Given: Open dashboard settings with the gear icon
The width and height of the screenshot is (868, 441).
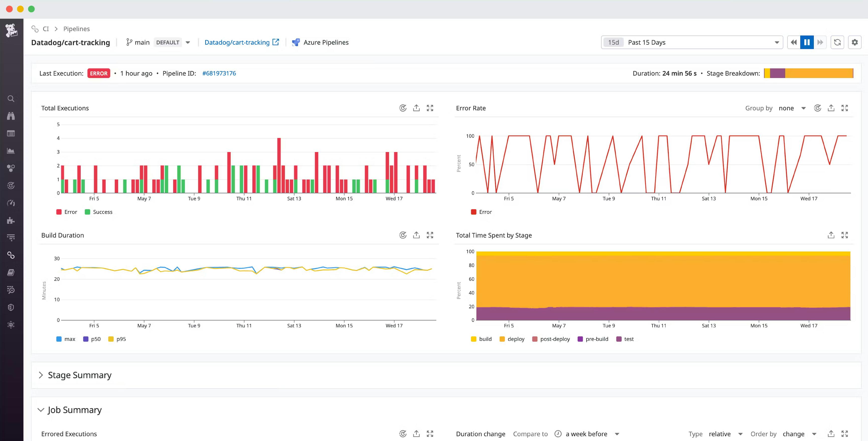Looking at the screenshot, I should tap(855, 42).
